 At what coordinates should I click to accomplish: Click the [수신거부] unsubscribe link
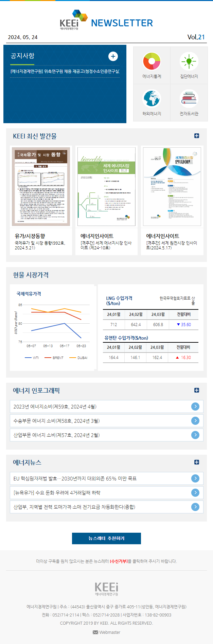coord(119,561)
